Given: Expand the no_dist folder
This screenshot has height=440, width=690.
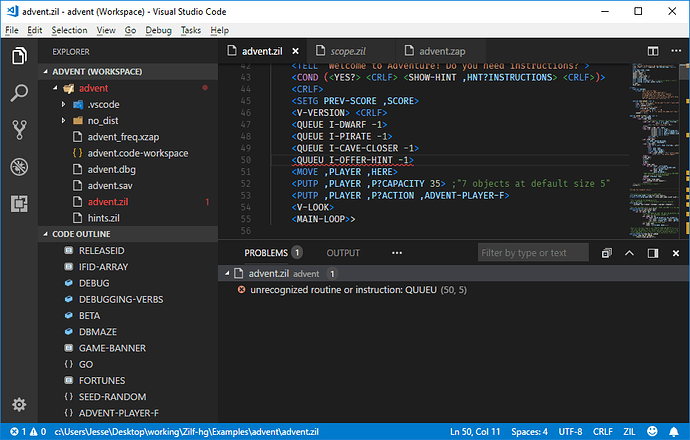Looking at the screenshot, I should pos(63,121).
